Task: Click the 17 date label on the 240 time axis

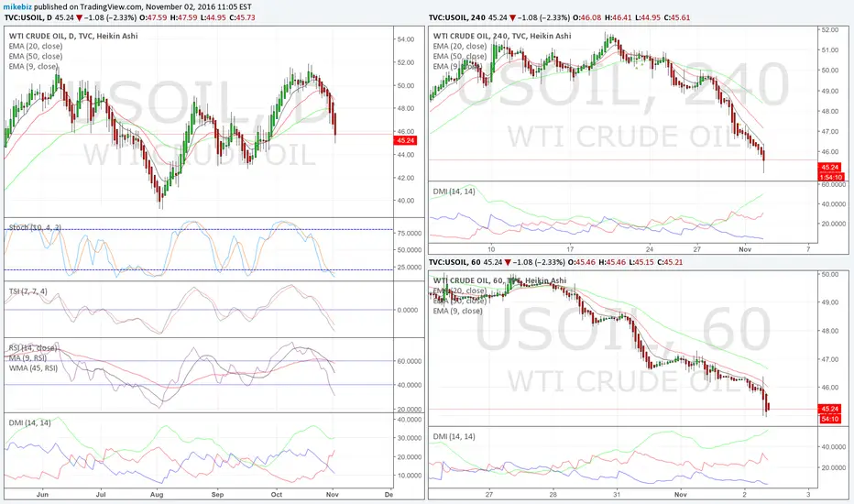Action: [570, 249]
